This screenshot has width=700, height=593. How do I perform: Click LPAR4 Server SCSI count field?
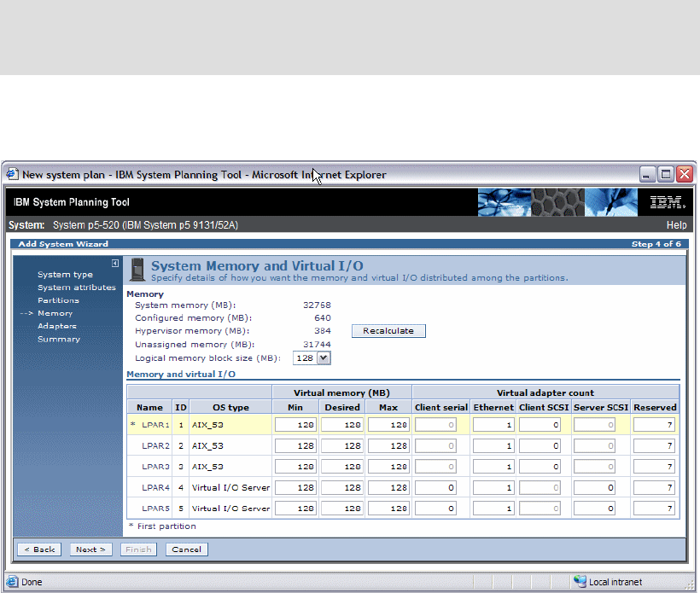click(x=594, y=488)
